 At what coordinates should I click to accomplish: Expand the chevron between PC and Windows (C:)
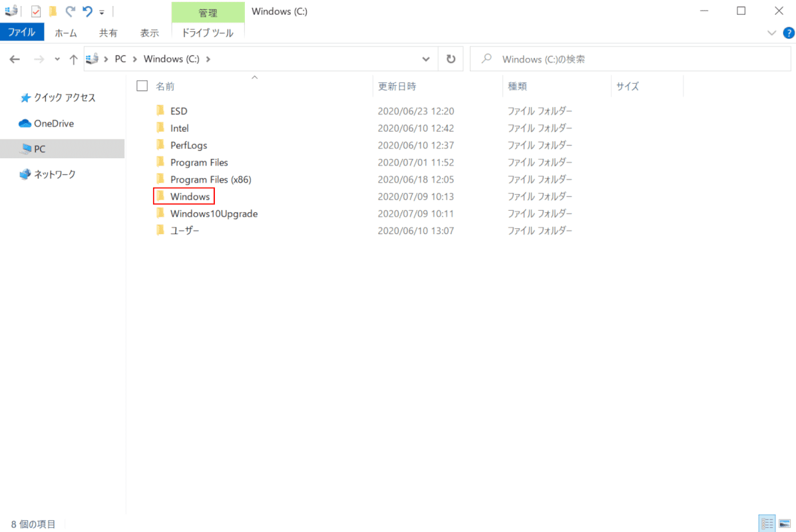[135, 59]
